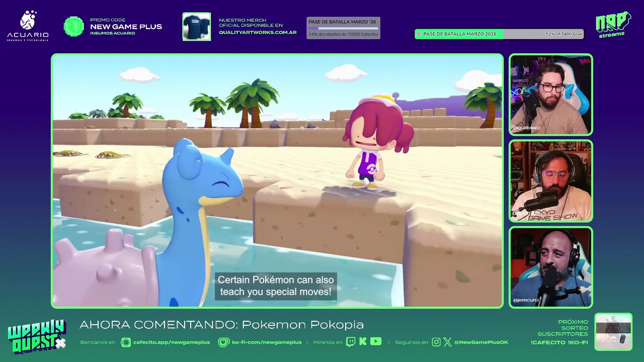
Task: Click the Weekly Quest logo
Action: tap(37, 337)
